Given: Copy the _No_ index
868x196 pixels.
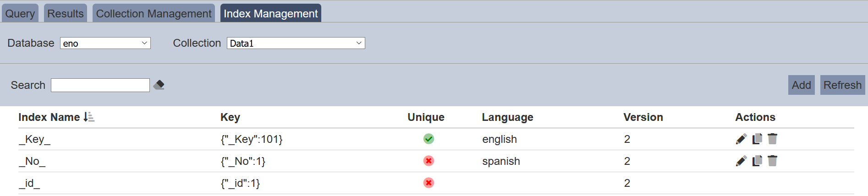Looking at the screenshot, I should click(757, 161).
